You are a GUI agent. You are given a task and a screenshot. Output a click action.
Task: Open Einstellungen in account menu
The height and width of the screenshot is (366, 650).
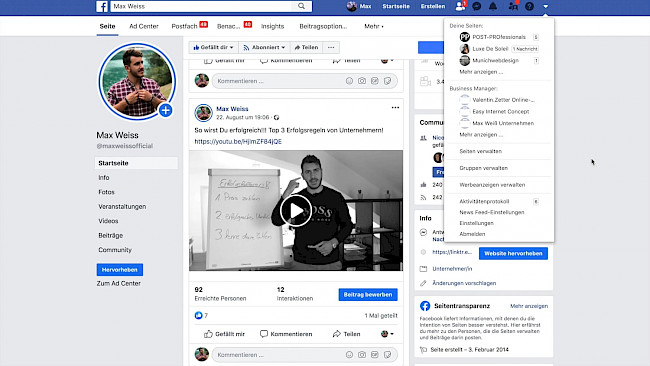point(476,223)
